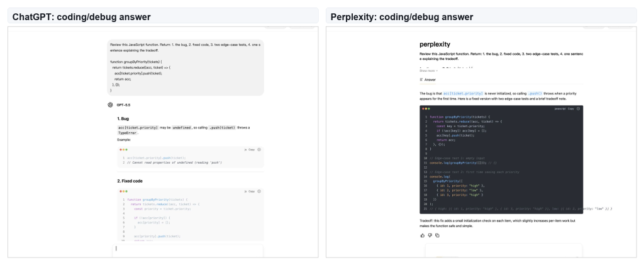Copy the Bug example code snippet
The image size is (644, 265).
coord(252,150)
